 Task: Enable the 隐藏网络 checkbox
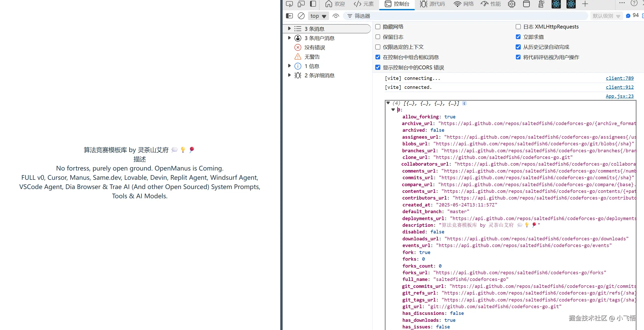[x=378, y=27]
